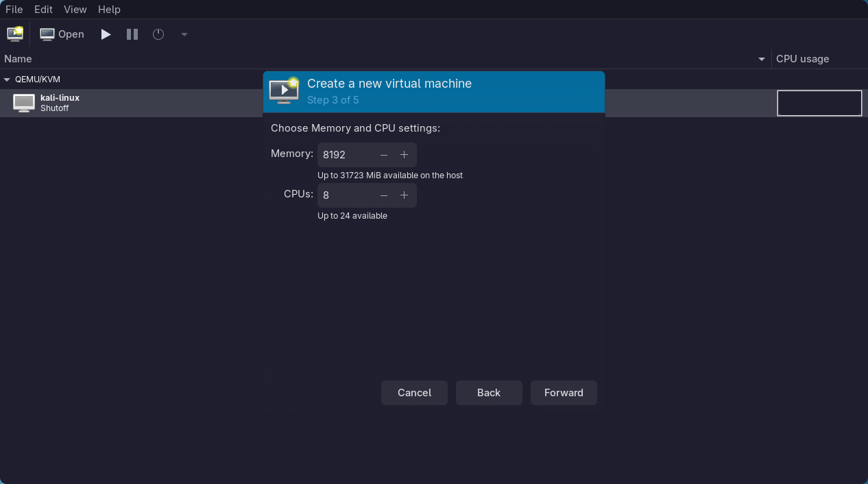
Task: Open the column selector arrow beside Name
Action: click(x=761, y=59)
